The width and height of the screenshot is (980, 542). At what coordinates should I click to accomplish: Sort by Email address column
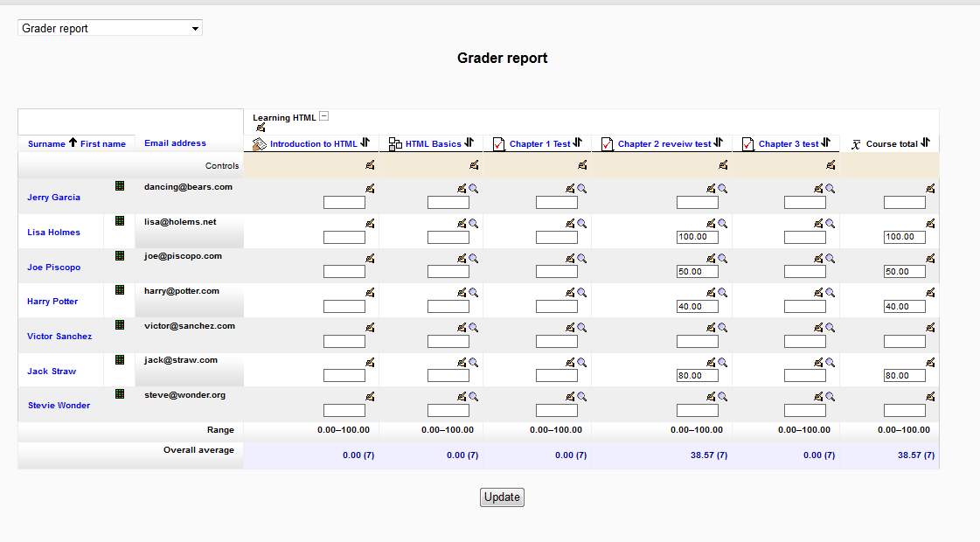(175, 143)
